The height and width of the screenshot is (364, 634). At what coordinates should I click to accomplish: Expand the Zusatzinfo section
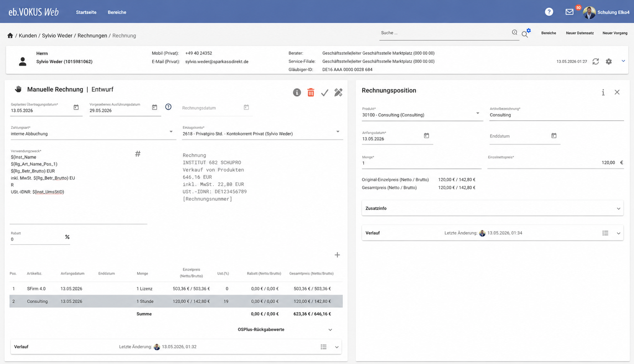click(x=492, y=208)
